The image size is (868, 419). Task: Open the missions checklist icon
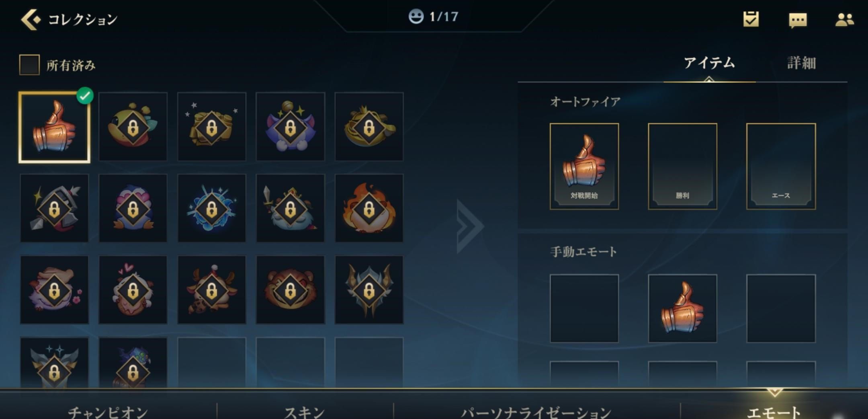point(751,19)
